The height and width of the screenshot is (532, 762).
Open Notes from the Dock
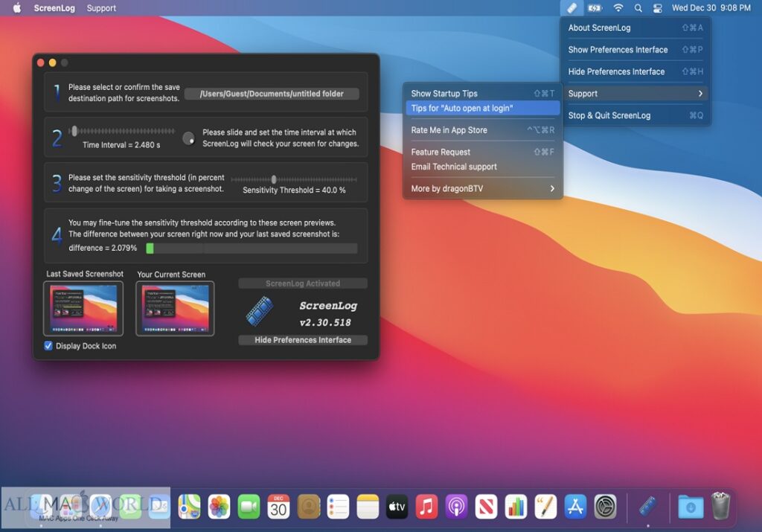coord(368,507)
